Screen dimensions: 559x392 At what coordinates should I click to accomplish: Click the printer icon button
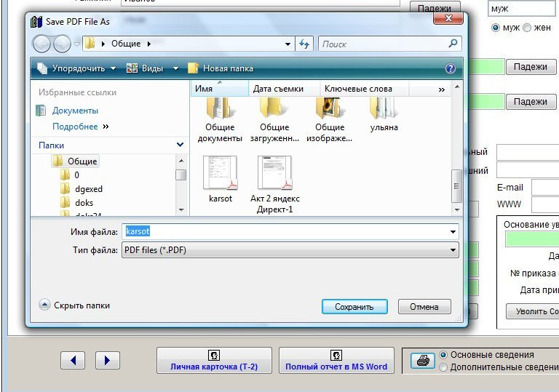tap(423, 360)
